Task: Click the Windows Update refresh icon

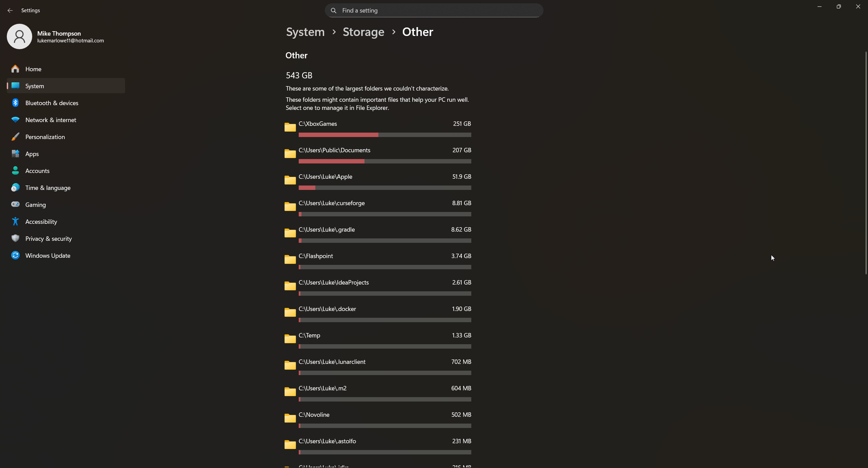Action: tap(15, 255)
